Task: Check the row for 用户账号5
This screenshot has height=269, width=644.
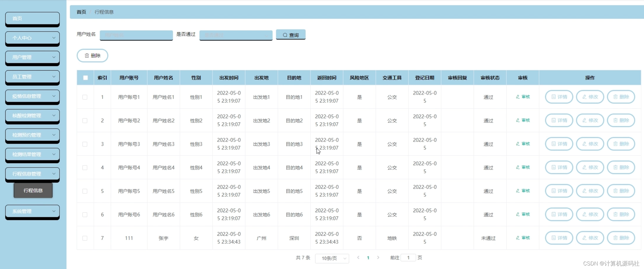Action: tap(85, 191)
